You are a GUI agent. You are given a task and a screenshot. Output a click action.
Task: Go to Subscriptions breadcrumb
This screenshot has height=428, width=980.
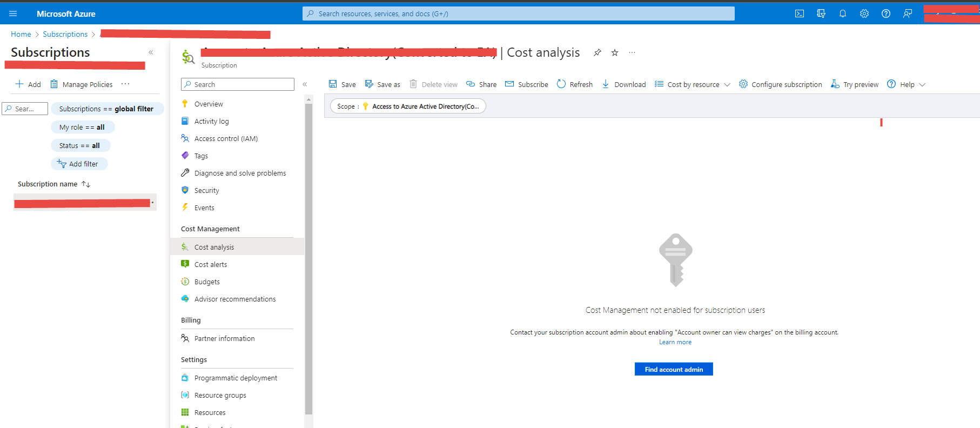click(65, 34)
